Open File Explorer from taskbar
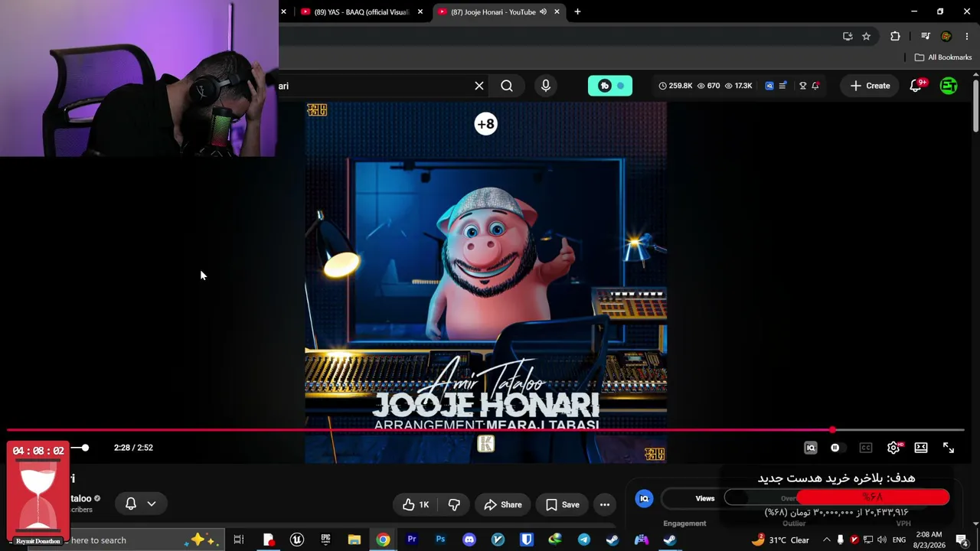980x551 pixels. [354, 540]
